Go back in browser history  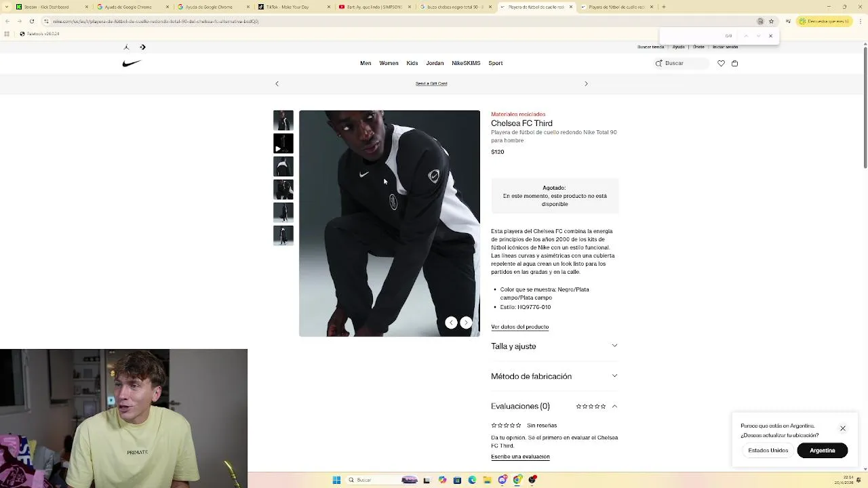[x=7, y=21]
